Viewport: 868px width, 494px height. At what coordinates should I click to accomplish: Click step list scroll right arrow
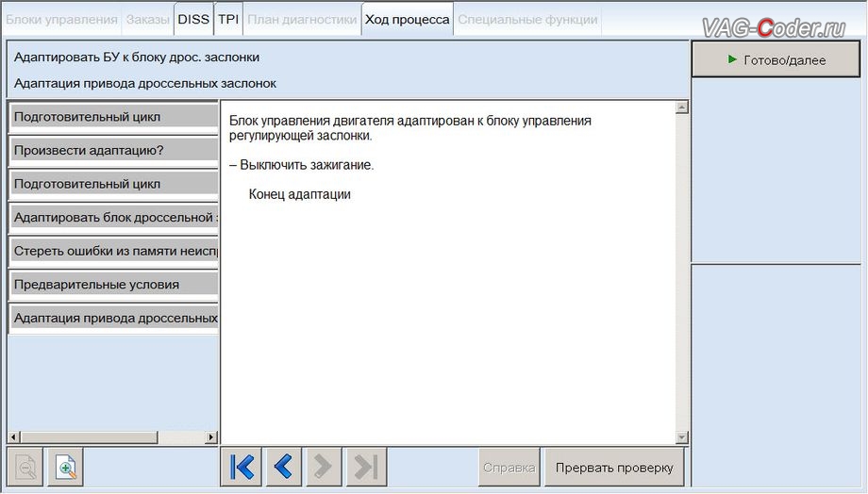[x=211, y=437]
